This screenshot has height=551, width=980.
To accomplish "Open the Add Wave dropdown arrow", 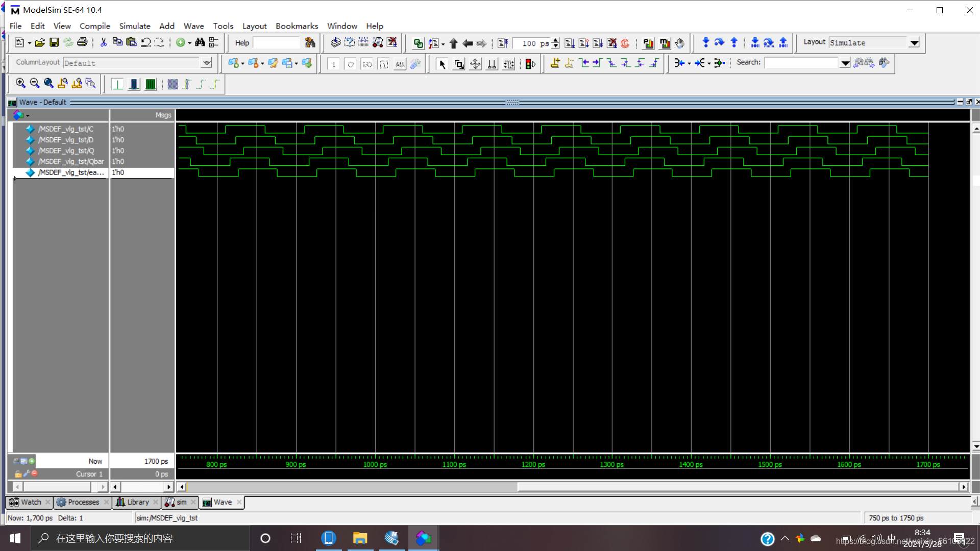I will coord(242,64).
